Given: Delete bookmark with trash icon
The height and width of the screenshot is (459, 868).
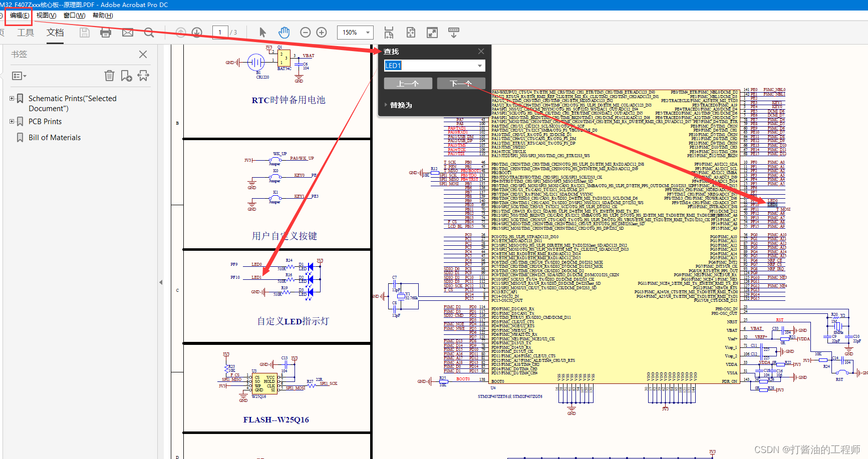Looking at the screenshot, I should click(109, 76).
